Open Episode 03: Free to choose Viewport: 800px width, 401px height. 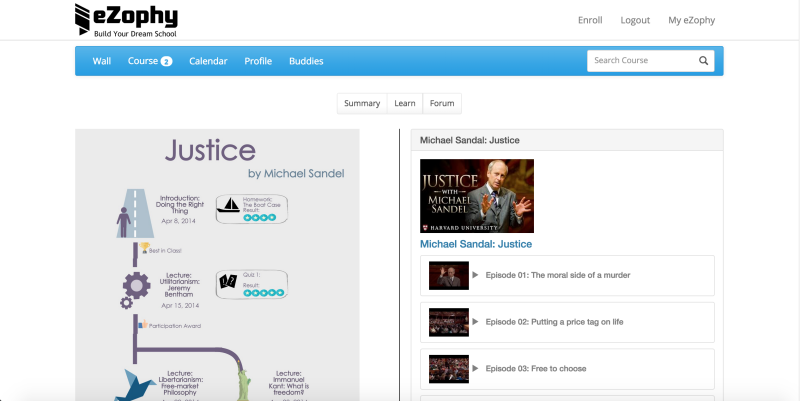pos(567,369)
